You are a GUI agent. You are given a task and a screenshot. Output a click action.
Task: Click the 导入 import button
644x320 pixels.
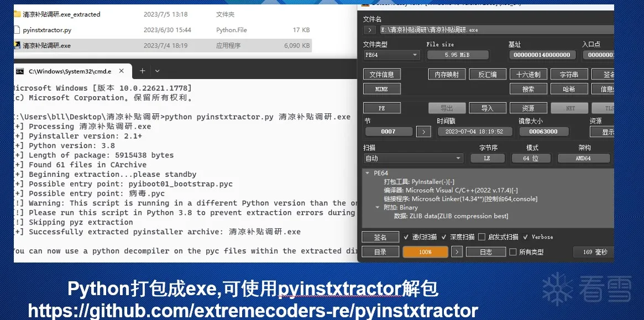tap(488, 108)
